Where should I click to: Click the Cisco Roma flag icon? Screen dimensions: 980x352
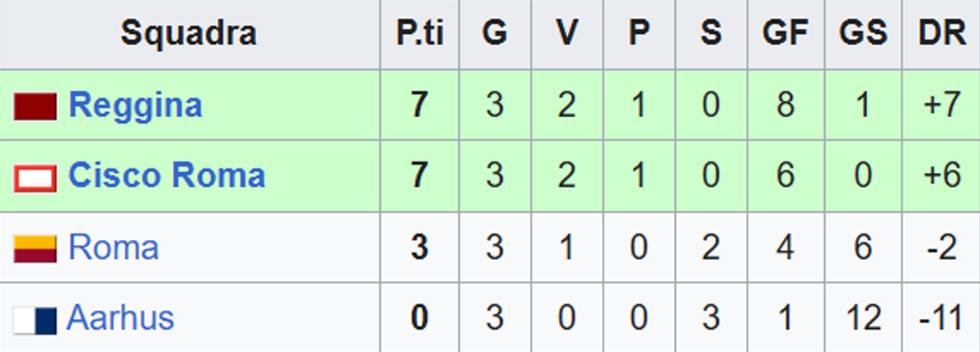[35, 177]
